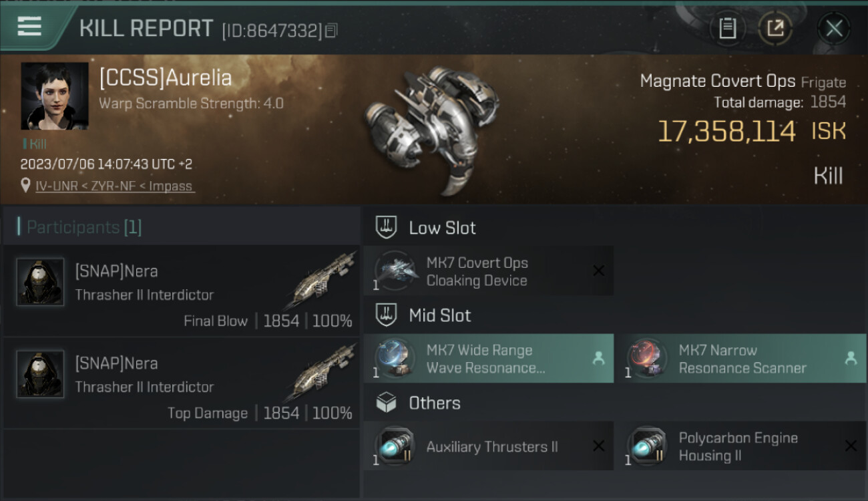Open the clipboard notes icon
Image resolution: width=868 pixels, height=501 pixels.
(727, 28)
